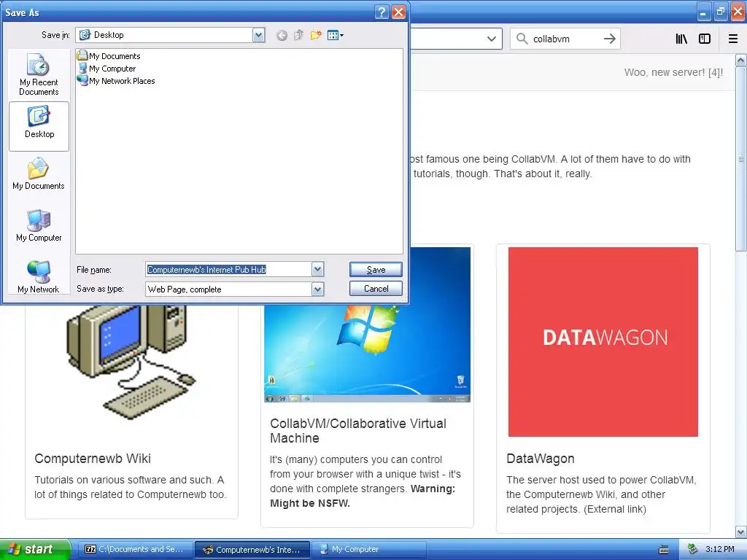
Task: Select My Computer in the file list
Action: pyautogui.click(x=107, y=69)
